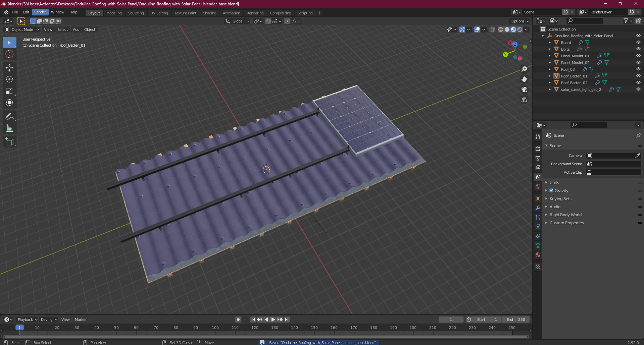This screenshot has width=644, height=345.
Task: Open the Object Mode dropdown
Action: pyautogui.click(x=22, y=30)
